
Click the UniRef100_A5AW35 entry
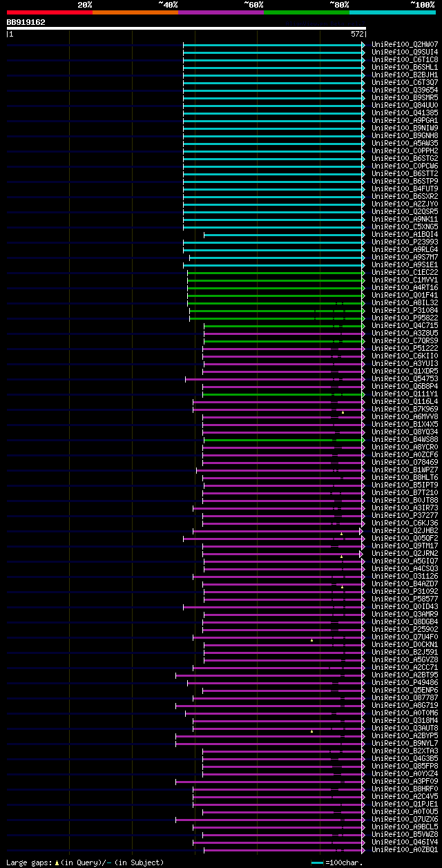[x=405, y=144]
